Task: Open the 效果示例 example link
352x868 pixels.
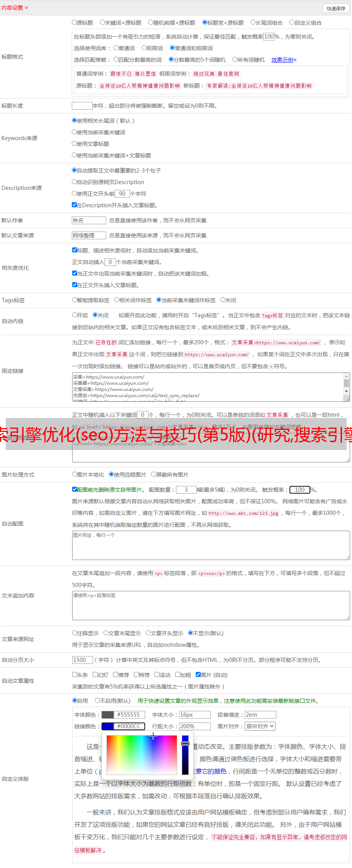Action: click(284, 60)
